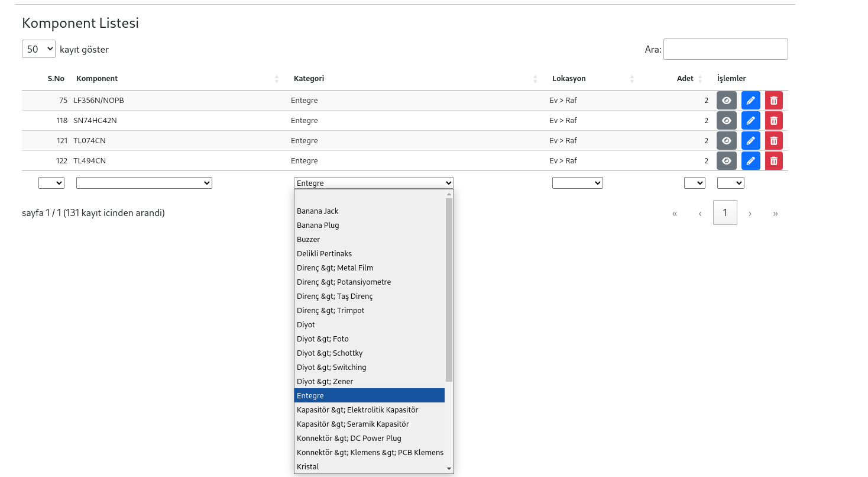Delete the TL494CN component

point(774,161)
